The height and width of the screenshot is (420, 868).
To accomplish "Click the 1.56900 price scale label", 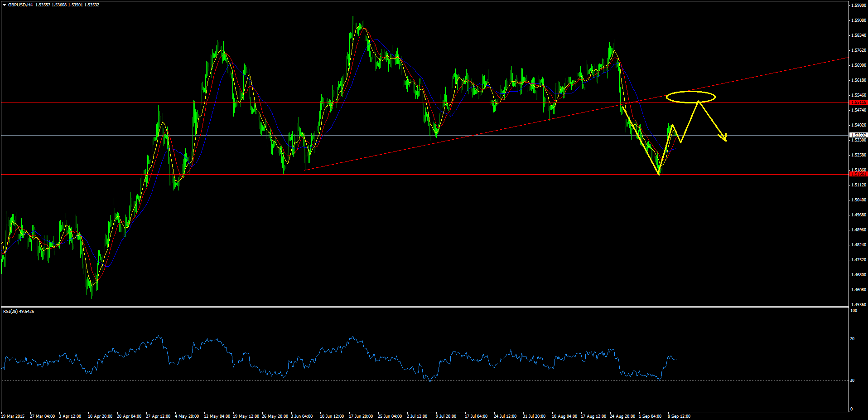I will tap(859, 65).
